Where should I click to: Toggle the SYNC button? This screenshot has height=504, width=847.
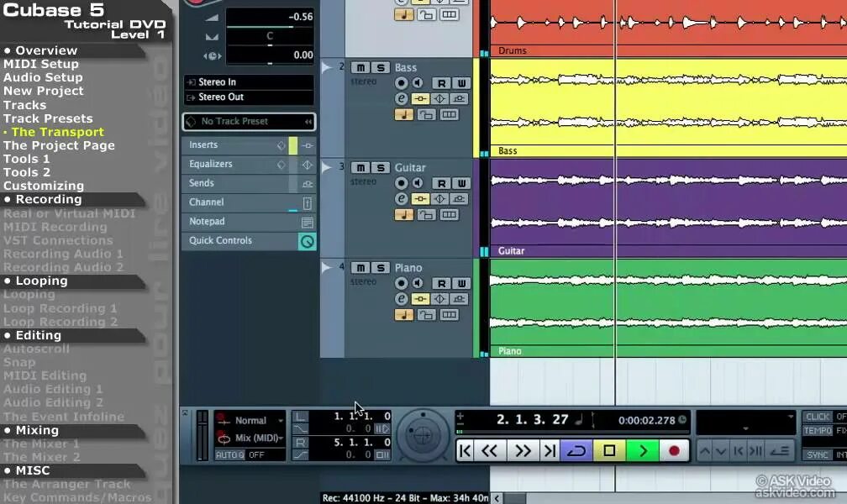tap(818, 454)
